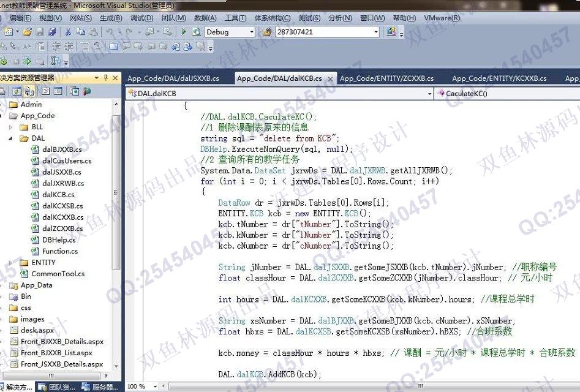Select desk.aspx in Solution Explorer
This screenshot has height=392, width=580.
pos(37,330)
